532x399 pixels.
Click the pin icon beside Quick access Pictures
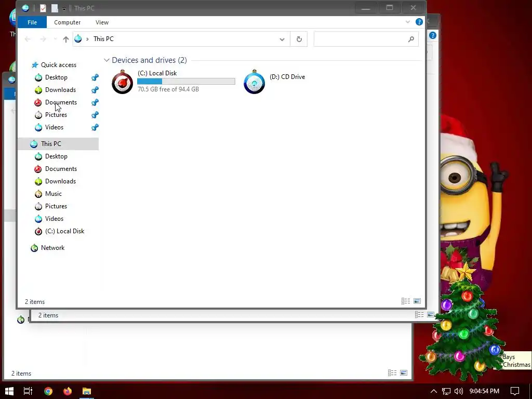[95, 115]
